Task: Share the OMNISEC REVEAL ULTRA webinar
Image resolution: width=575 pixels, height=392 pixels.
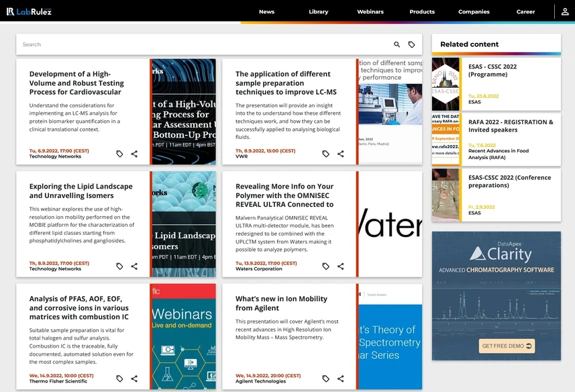Action: tap(340, 266)
